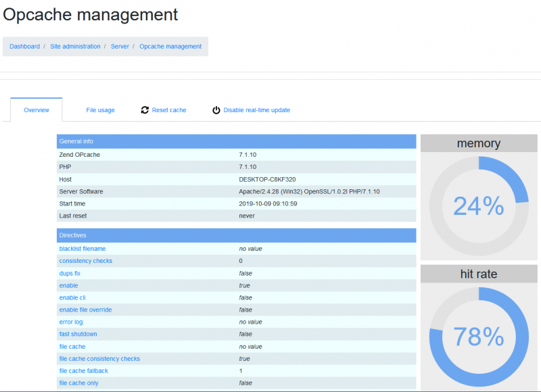
Task: Click the power icon to disable real-time update
Action: [217, 109]
